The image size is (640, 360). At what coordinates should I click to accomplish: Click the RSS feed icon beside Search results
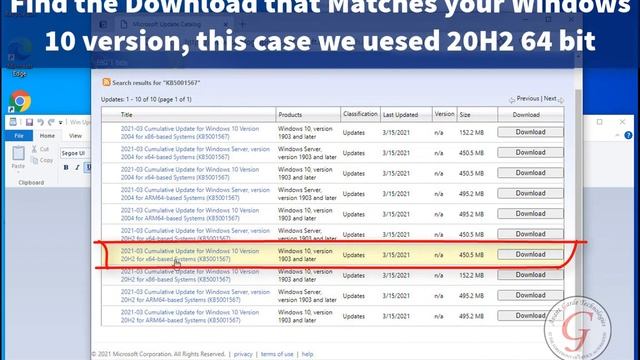click(x=106, y=82)
